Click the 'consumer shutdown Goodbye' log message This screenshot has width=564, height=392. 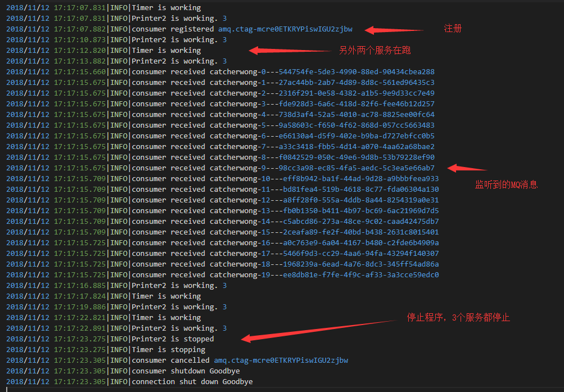pyautogui.click(x=186, y=371)
